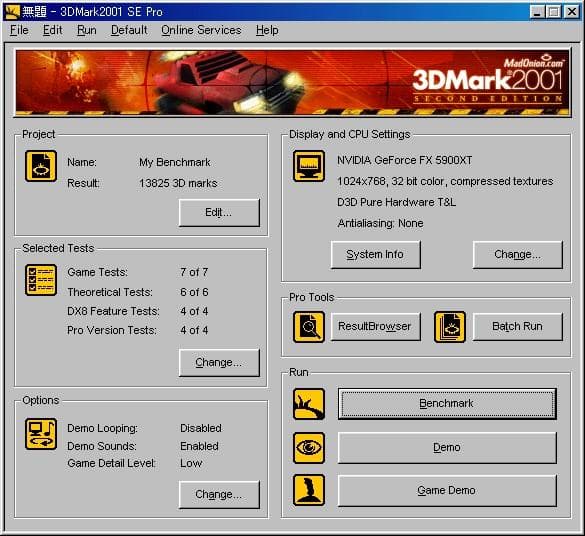Click Change... in Options panel
Screen dimensions: 585x536
pyautogui.click(x=219, y=495)
